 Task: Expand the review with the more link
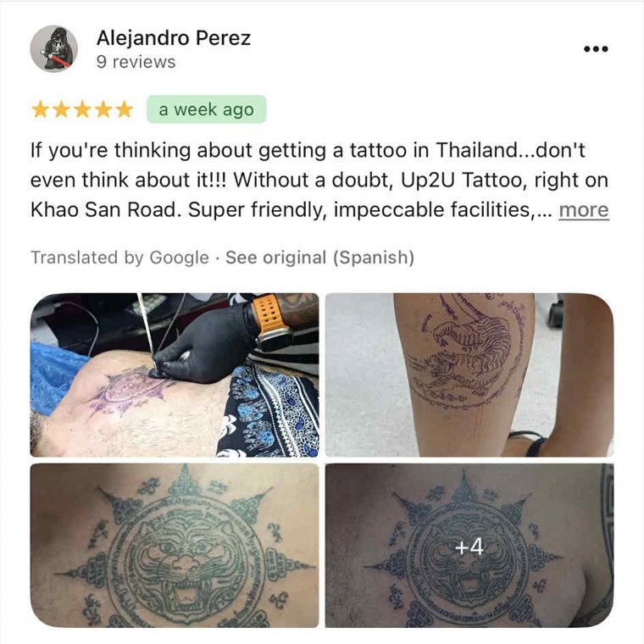click(x=584, y=210)
